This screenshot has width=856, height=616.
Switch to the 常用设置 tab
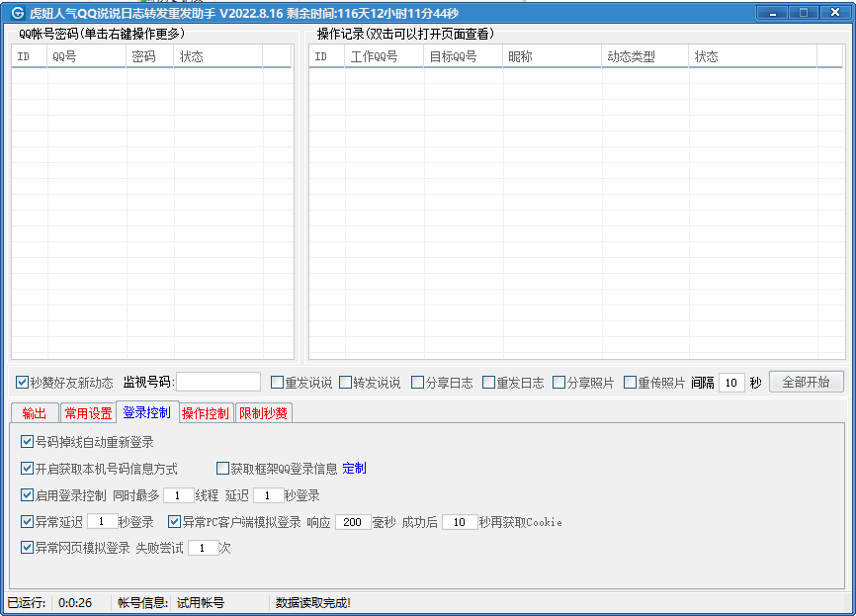(x=88, y=413)
